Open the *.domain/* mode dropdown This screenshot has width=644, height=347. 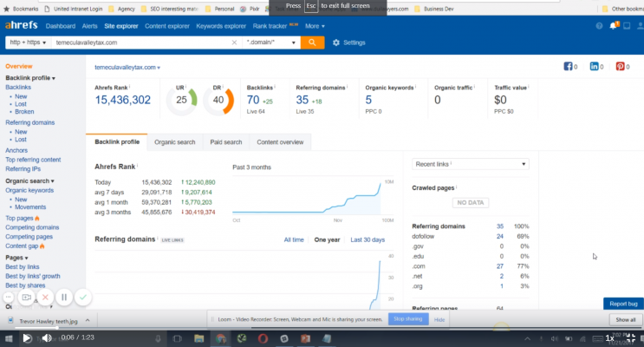271,42
